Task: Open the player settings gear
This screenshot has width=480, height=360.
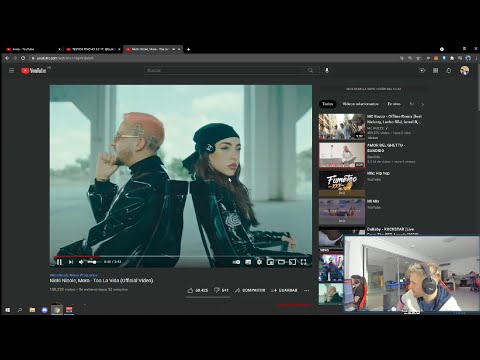Action: (259, 262)
